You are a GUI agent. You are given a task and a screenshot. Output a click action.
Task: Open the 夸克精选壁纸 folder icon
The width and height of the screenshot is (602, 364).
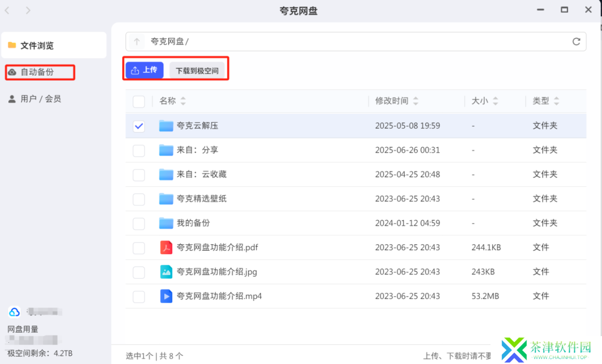tap(166, 198)
